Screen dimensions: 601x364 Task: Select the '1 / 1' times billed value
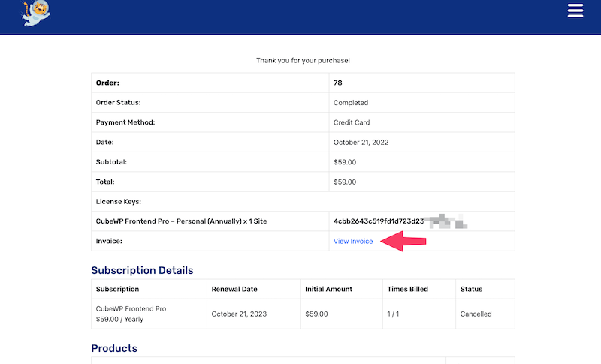click(393, 314)
